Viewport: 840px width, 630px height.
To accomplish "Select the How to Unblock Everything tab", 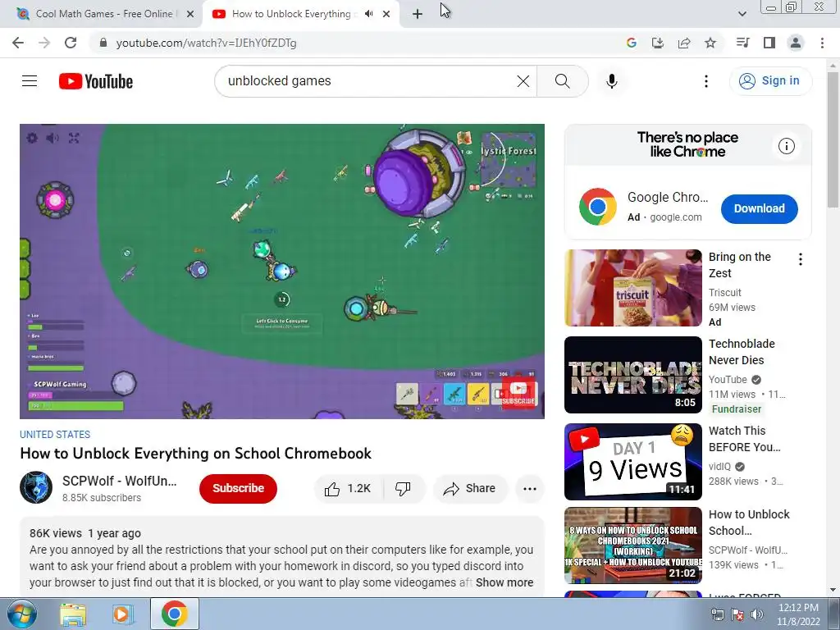I will coord(291,14).
